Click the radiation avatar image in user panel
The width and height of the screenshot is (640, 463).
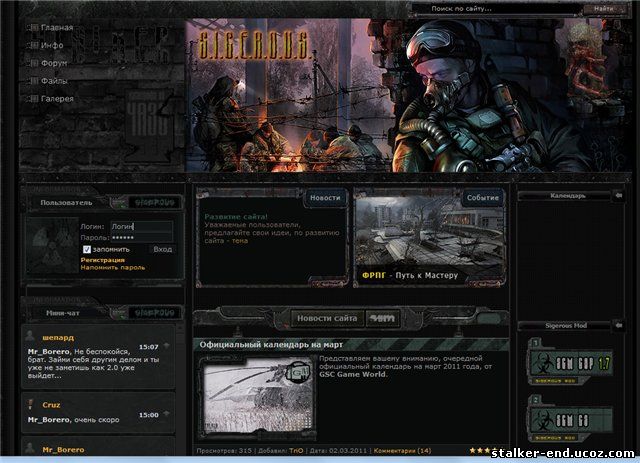[52, 245]
